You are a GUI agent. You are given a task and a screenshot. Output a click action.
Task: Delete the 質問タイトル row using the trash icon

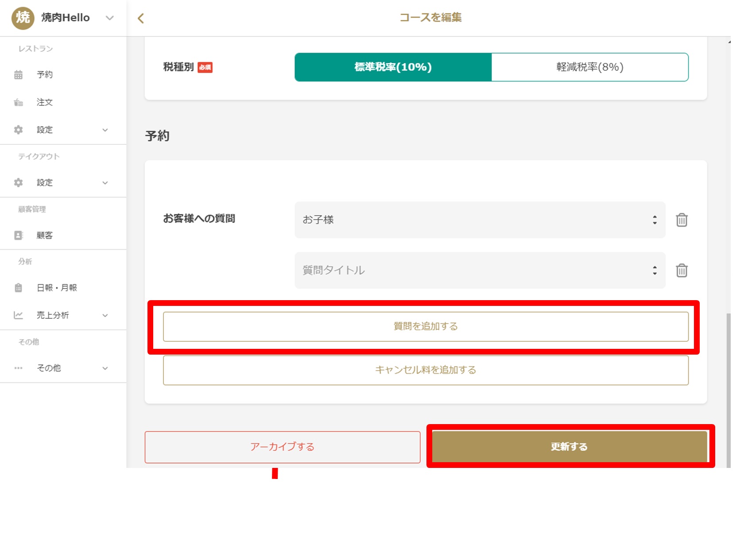pos(681,270)
